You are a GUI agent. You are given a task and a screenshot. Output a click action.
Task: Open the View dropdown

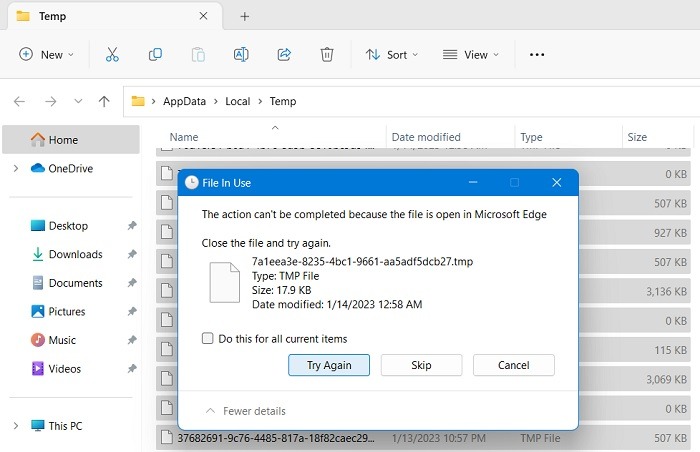point(471,54)
